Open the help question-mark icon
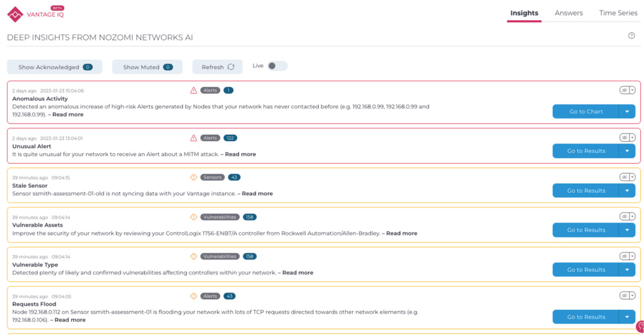 tap(631, 36)
